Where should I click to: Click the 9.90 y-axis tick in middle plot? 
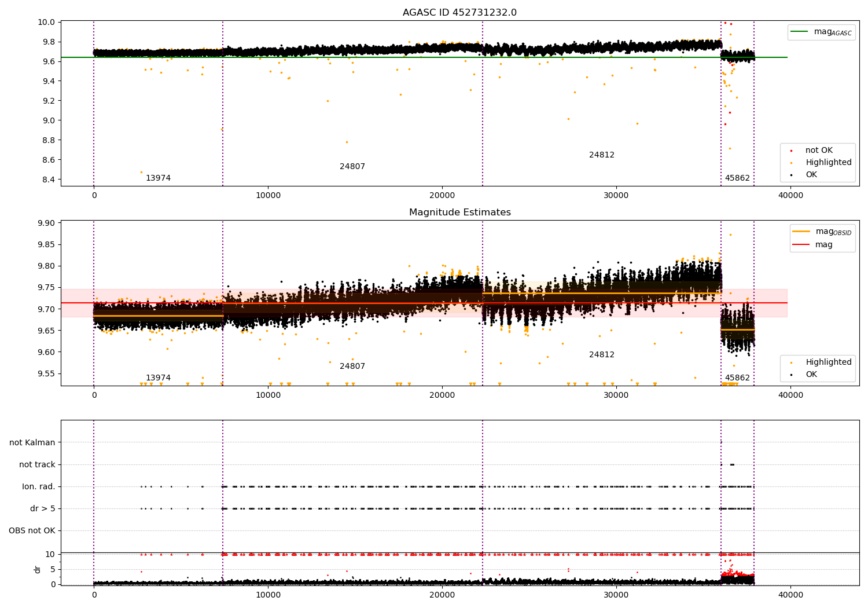(x=47, y=223)
